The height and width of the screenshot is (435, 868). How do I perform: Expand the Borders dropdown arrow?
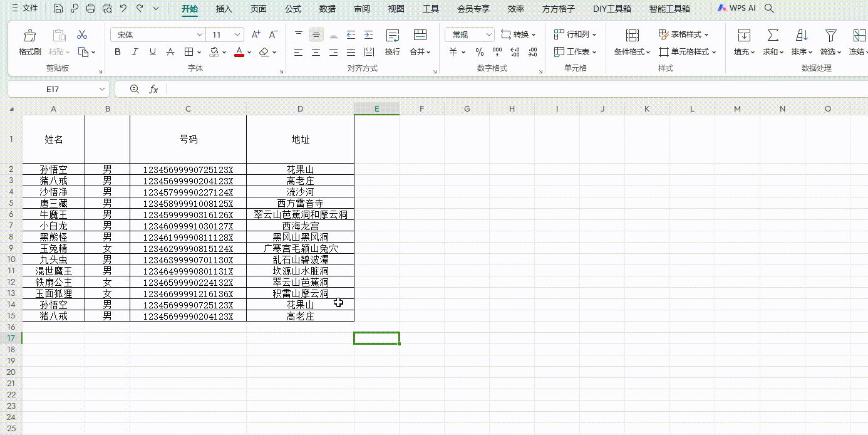pos(199,53)
